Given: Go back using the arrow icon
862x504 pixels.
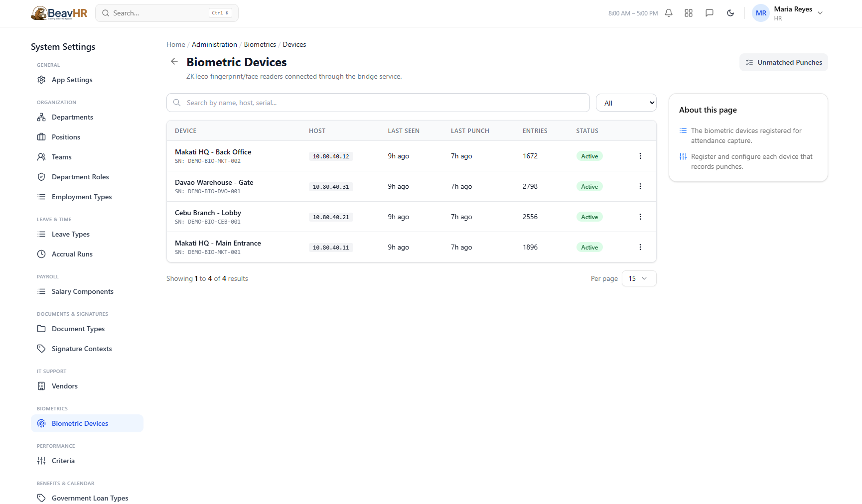Looking at the screenshot, I should tap(174, 61).
